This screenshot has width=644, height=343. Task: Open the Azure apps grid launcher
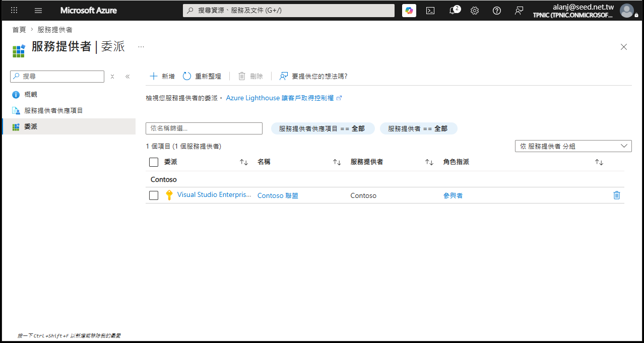tap(14, 11)
